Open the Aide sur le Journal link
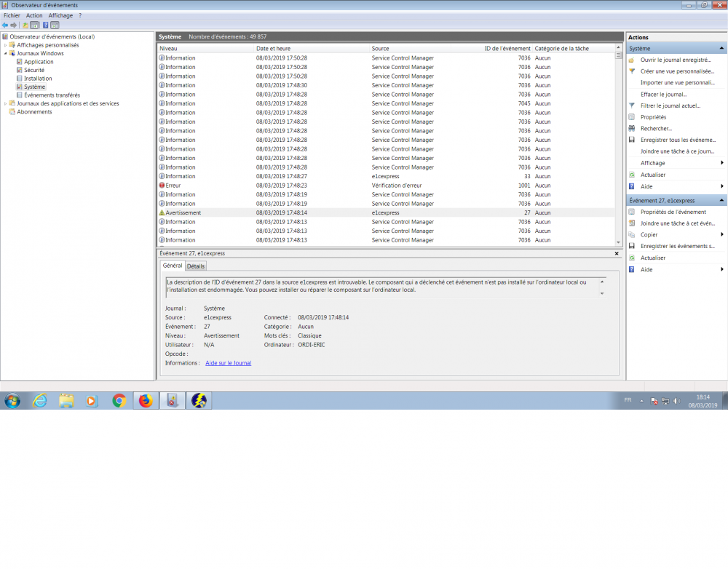 (228, 363)
